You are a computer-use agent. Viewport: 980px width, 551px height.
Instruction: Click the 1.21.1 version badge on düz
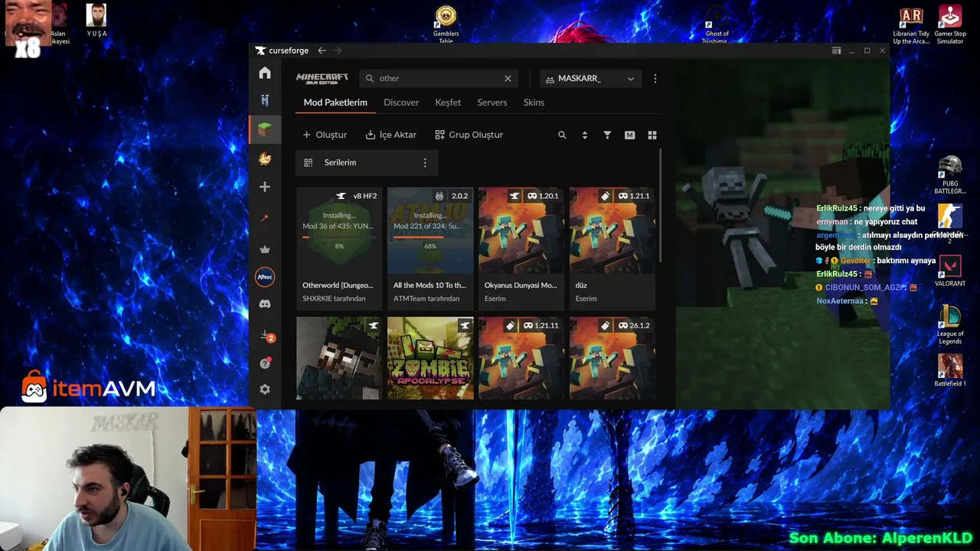pos(634,196)
